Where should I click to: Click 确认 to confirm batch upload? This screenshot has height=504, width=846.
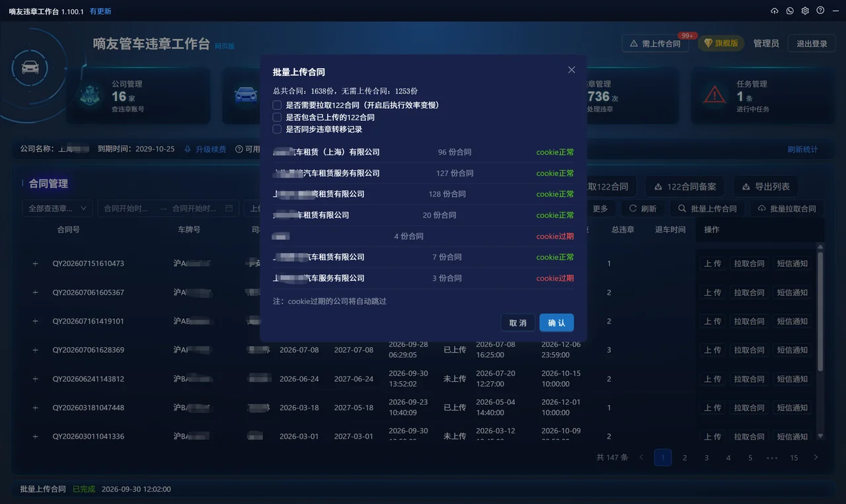click(x=557, y=323)
